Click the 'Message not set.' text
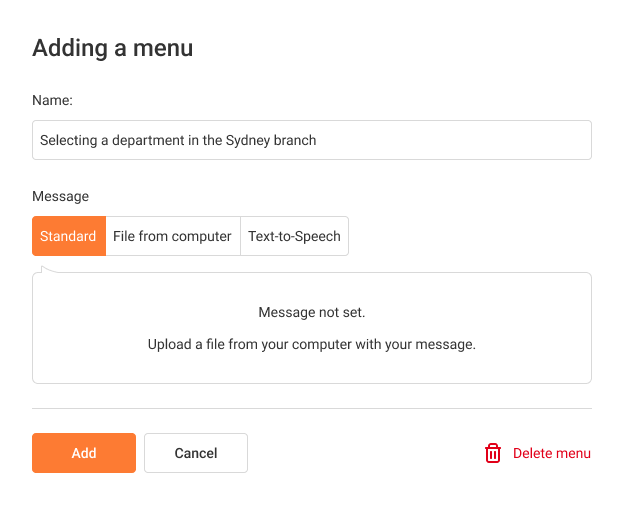The width and height of the screenshot is (624, 505). pyautogui.click(x=312, y=312)
